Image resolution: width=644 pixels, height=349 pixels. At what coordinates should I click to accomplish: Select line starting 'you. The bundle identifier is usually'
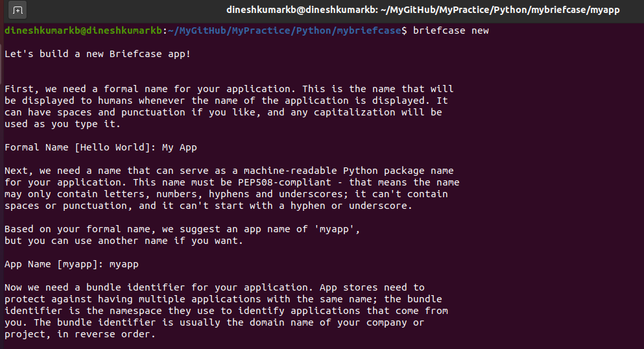215,322
